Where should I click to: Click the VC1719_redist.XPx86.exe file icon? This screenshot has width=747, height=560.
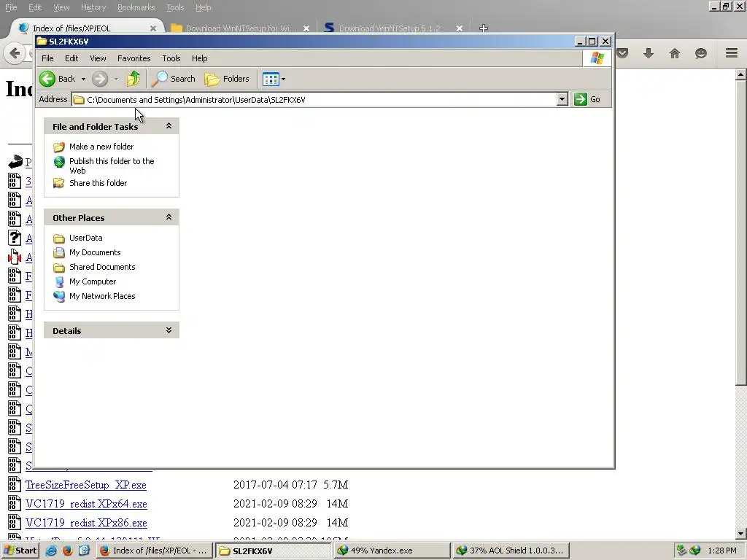click(x=15, y=523)
